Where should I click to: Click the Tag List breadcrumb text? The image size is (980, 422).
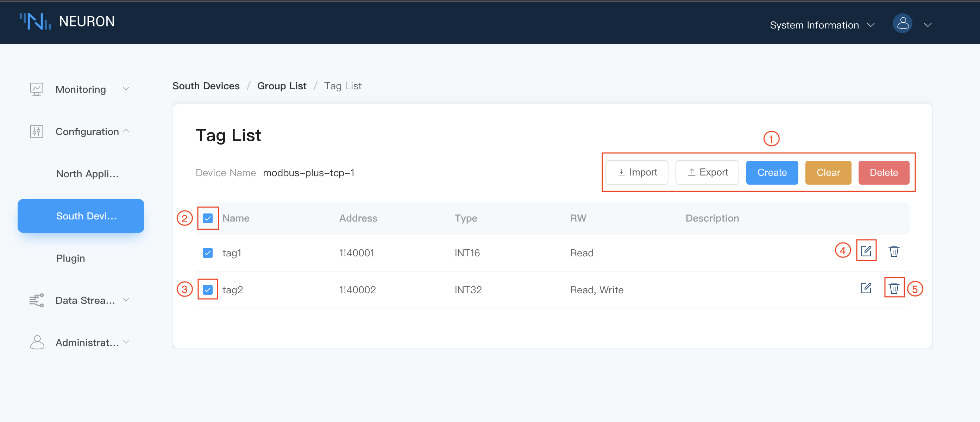tap(343, 86)
